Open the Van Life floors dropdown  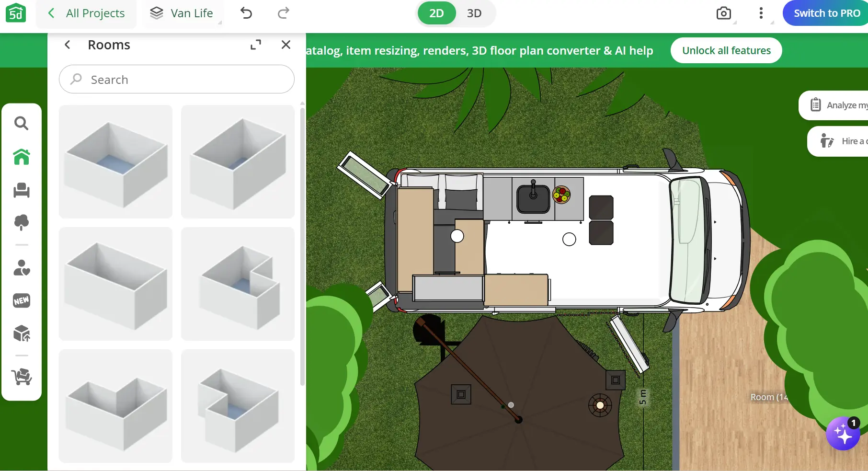tap(183, 13)
